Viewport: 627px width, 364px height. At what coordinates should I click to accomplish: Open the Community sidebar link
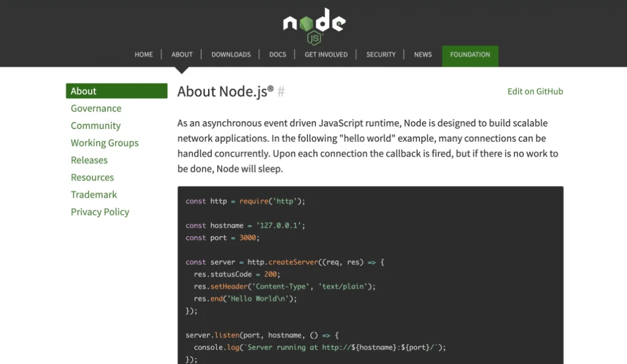[x=96, y=125]
